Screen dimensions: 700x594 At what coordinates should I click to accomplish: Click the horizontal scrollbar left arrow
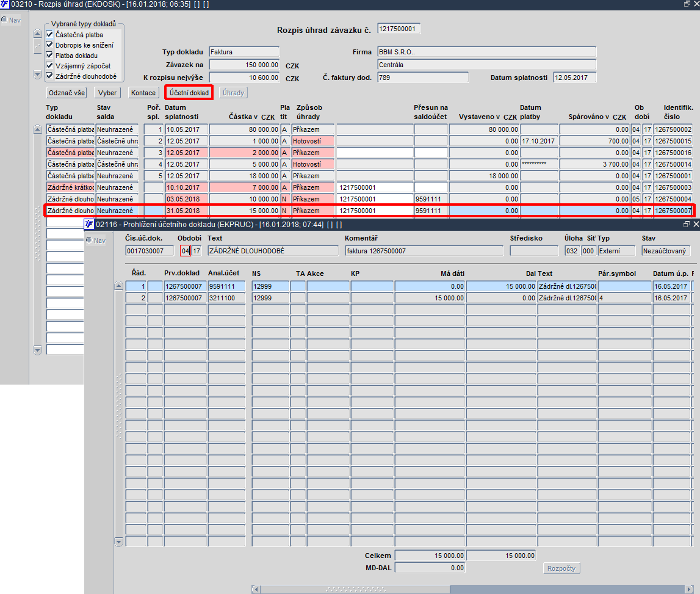pyautogui.click(x=256, y=590)
